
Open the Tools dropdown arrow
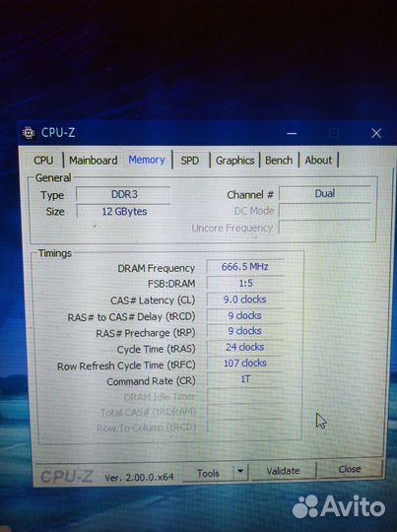(240, 471)
